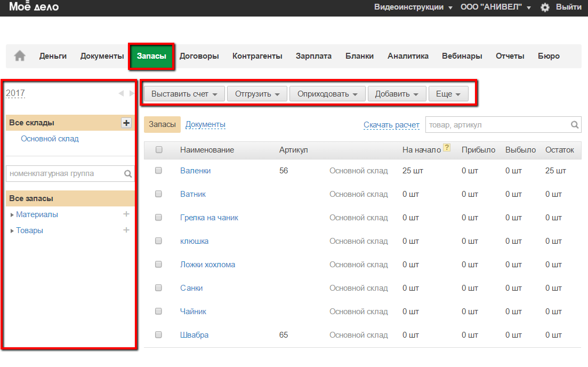Add subgroup to Материалы with plus

coord(126,214)
